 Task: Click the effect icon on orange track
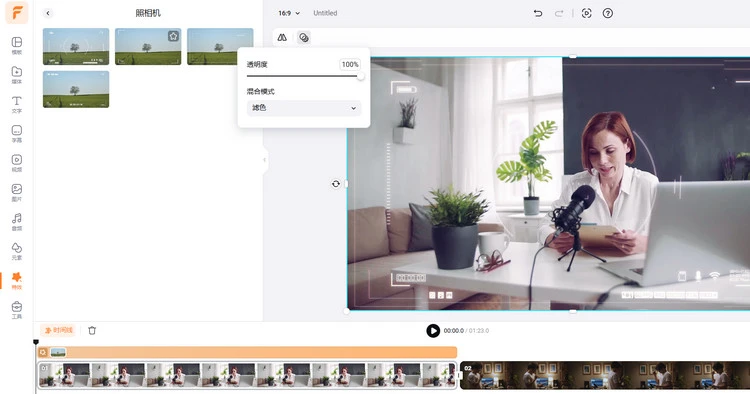coord(43,352)
